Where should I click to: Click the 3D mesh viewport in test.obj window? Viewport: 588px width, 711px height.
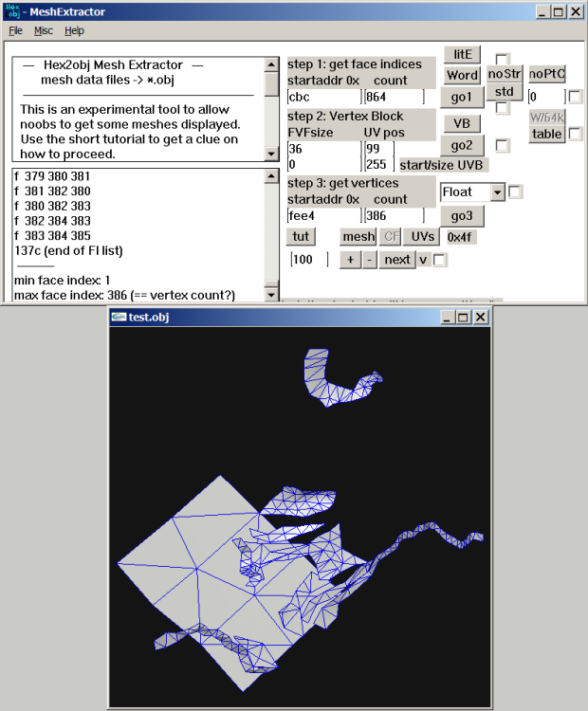pos(300,517)
